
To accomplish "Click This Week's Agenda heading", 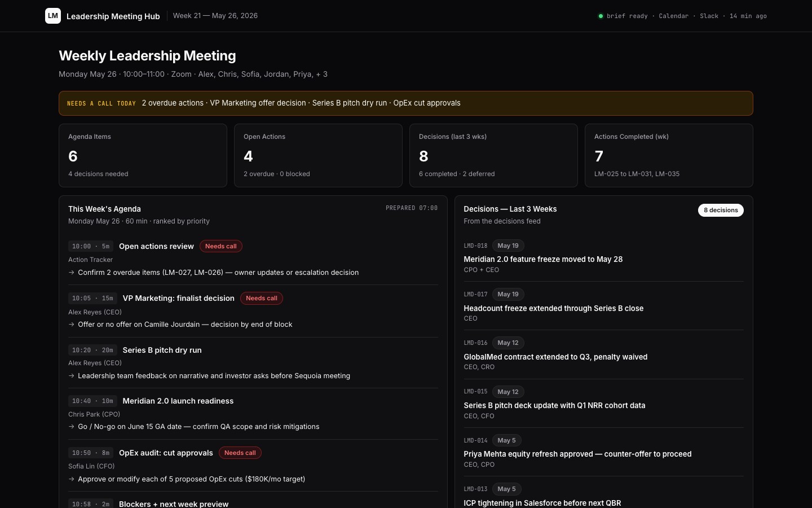I will 104,209.
